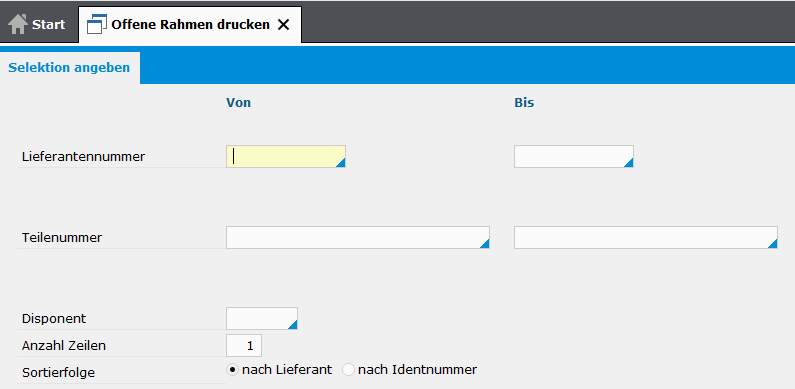This screenshot has height=389, width=795.
Task: Click the Lieferantennummer Bis input field
Action: (x=574, y=156)
